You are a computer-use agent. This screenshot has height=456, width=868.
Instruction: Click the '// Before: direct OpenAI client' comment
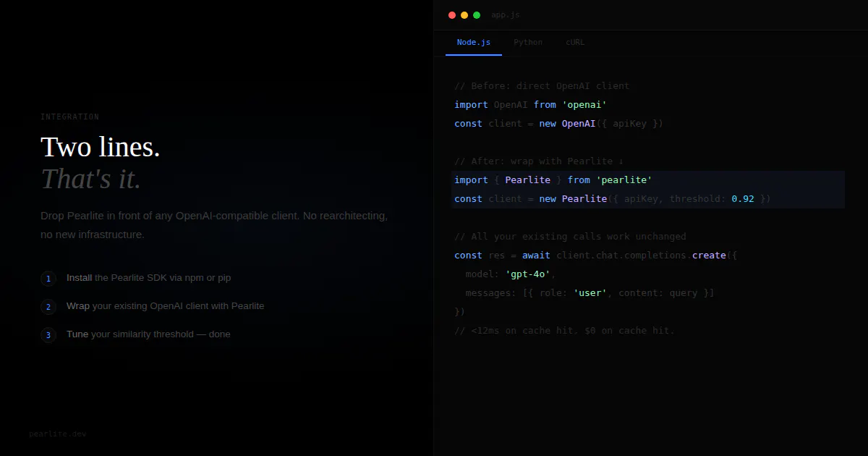[542, 85]
